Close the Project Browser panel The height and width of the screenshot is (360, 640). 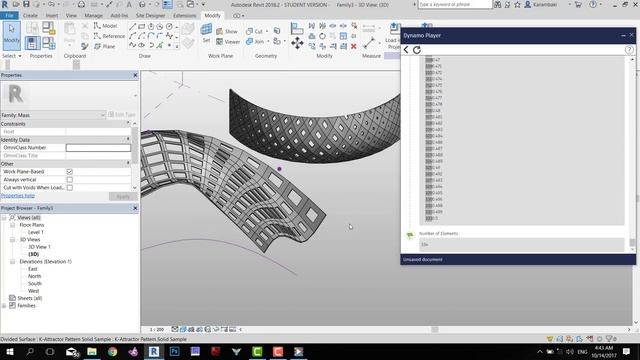(135, 208)
